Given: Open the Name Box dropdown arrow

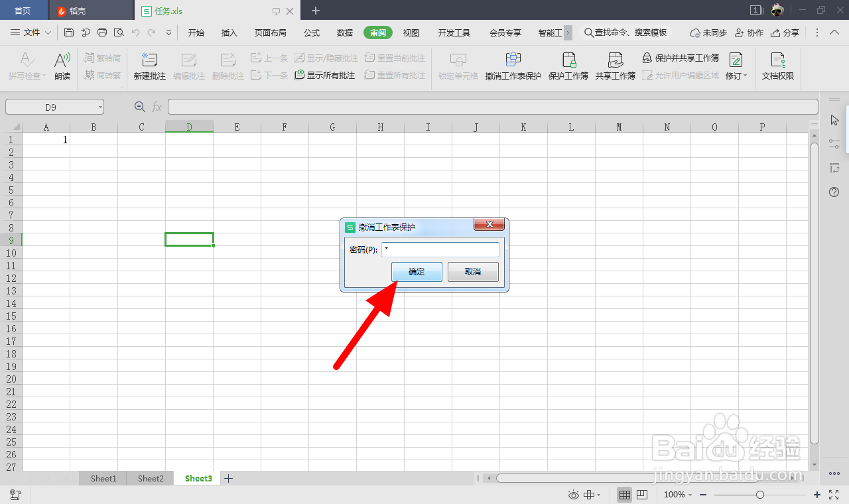Looking at the screenshot, I should click(99, 107).
